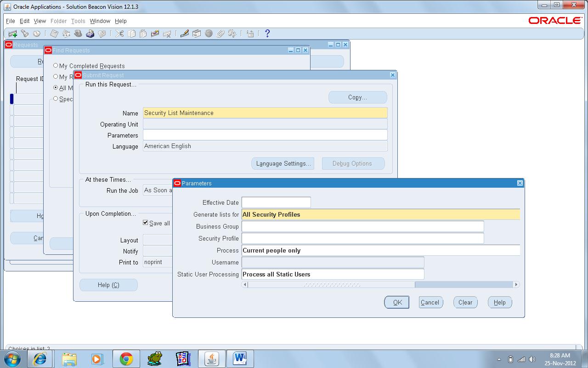Click the Name field 'Security List Maintenance'
Screen dimensions: 588x368
tap(265, 113)
